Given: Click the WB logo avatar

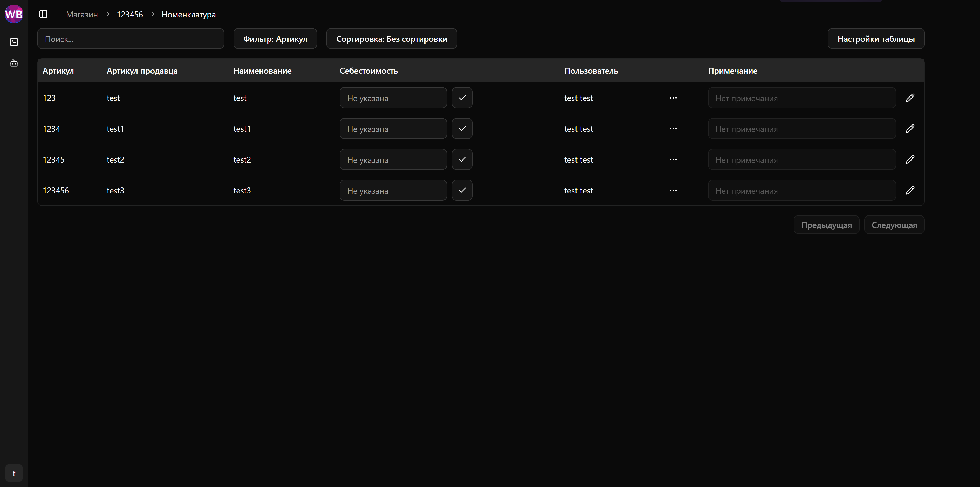Looking at the screenshot, I should tap(14, 14).
